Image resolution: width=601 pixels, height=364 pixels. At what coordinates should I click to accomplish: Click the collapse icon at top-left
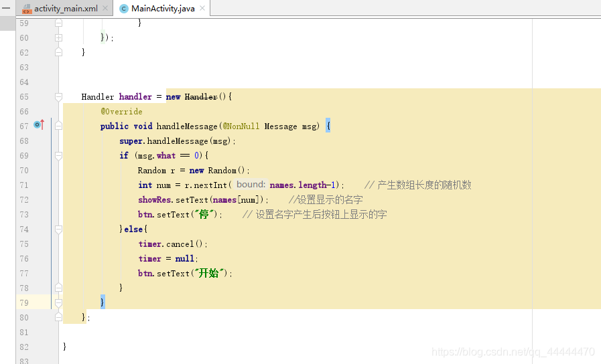pyautogui.click(x=6, y=7)
